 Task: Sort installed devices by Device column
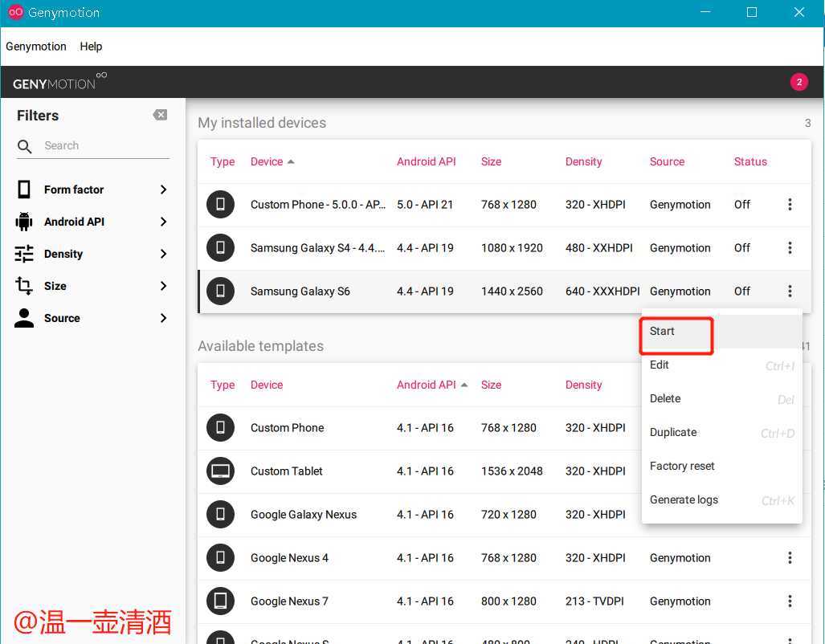[x=272, y=161]
